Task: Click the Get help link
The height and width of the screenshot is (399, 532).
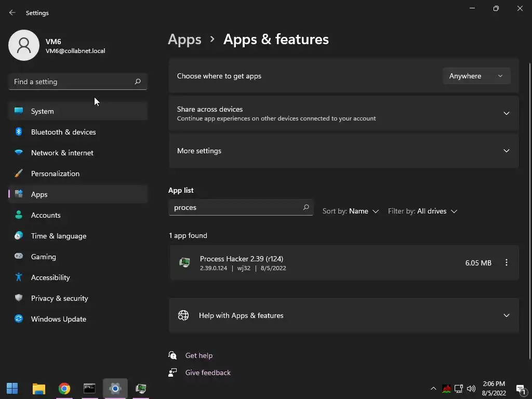Action: click(199, 355)
